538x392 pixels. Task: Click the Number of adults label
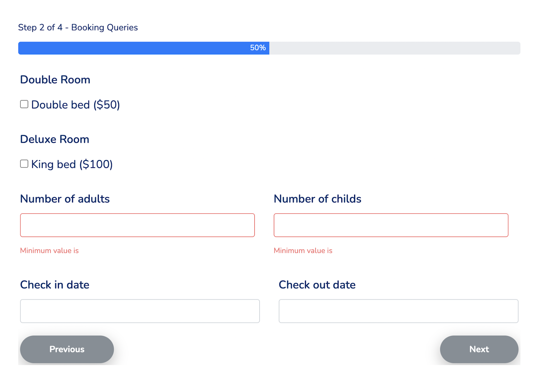[65, 199]
